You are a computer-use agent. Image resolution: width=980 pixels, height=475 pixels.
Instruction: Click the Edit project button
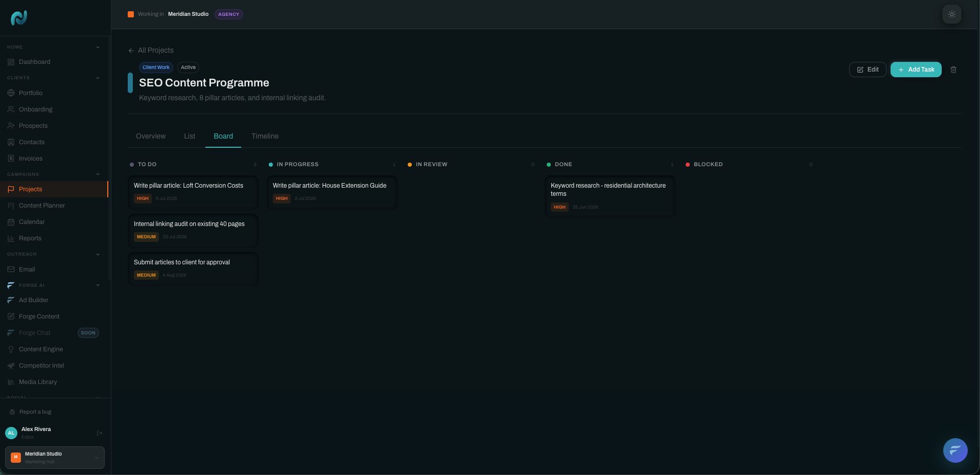(x=868, y=70)
